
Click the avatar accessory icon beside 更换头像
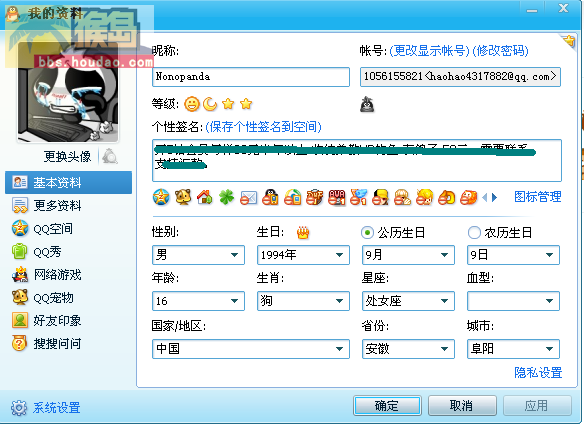[110, 156]
